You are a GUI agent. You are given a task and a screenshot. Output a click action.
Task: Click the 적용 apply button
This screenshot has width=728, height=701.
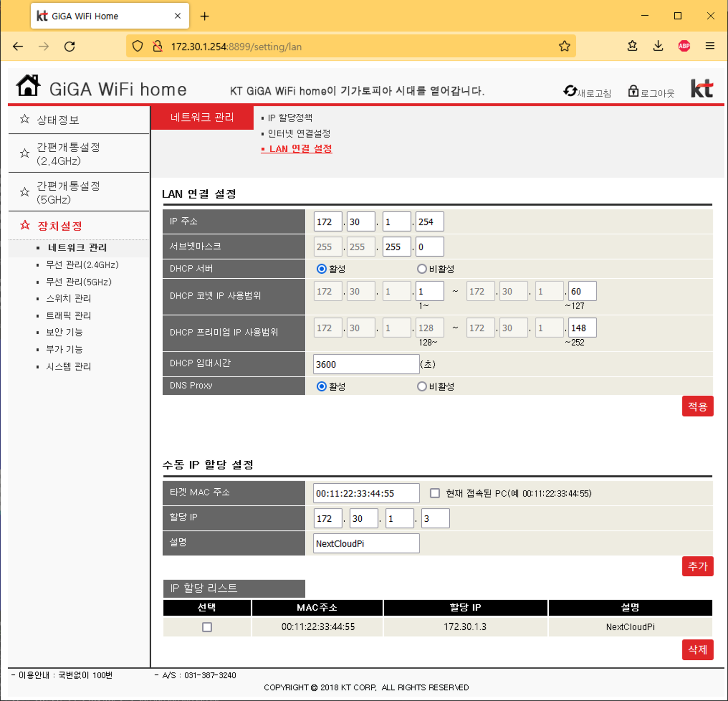tap(697, 406)
